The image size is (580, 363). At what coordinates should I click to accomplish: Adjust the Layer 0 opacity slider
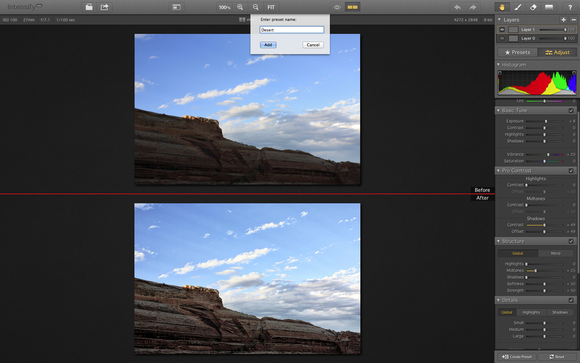coord(553,38)
